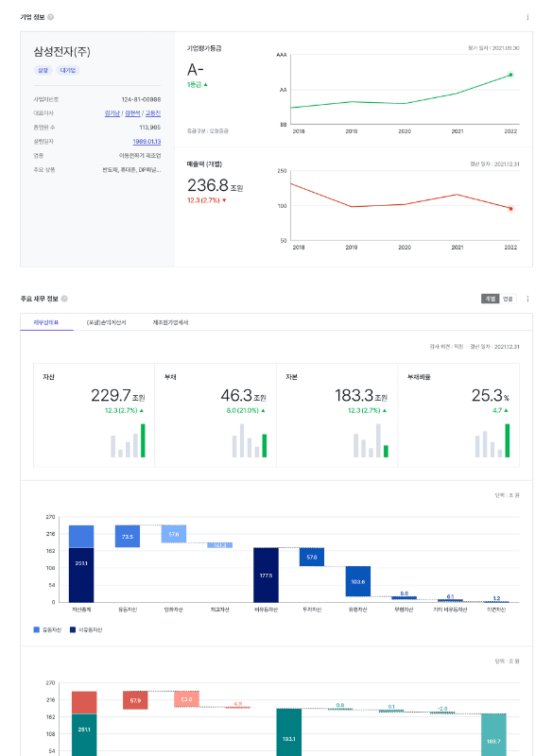Click the 57.9 red bar in liabilities chart

pyautogui.click(x=135, y=700)
